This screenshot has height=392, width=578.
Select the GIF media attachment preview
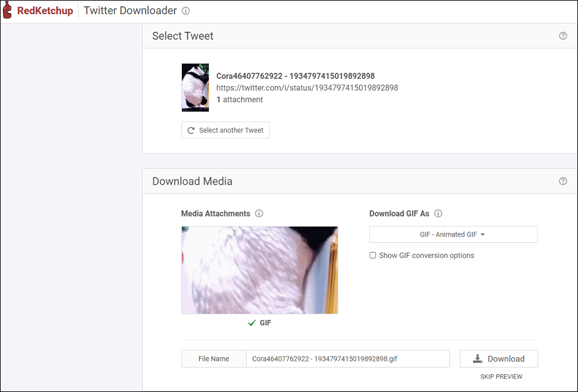click(x=260, y=270)
